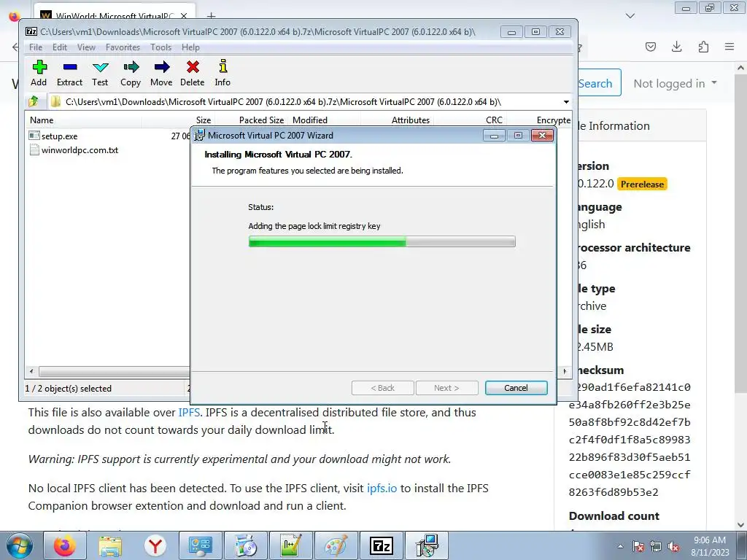747x560 pixels.
Task: Click the 7-Zip horizontal scrollbar left arrow
Action: [31, 371]
